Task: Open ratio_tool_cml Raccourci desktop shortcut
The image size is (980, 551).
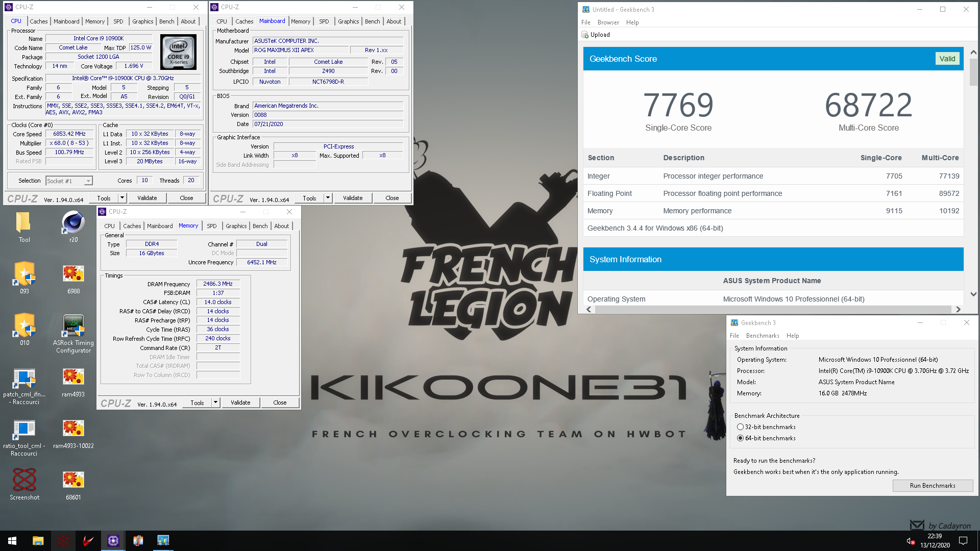Action: click(x=24, y=438)
